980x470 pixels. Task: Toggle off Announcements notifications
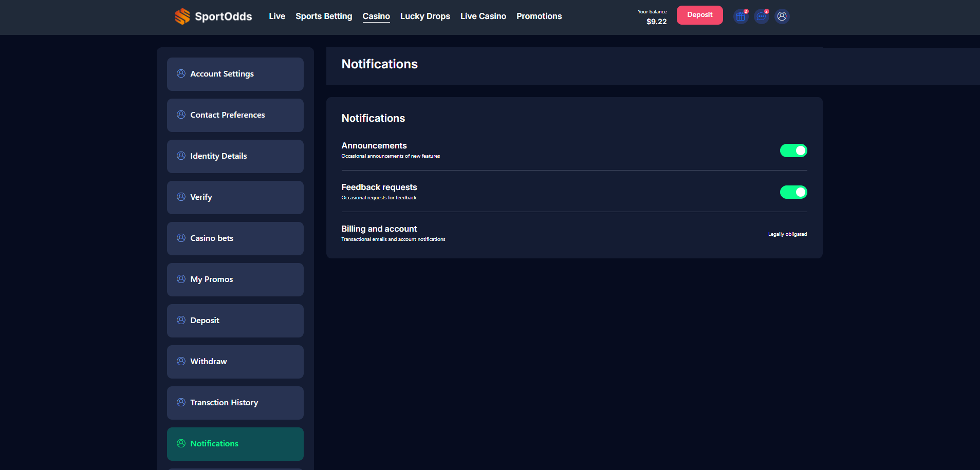(793, 151)
